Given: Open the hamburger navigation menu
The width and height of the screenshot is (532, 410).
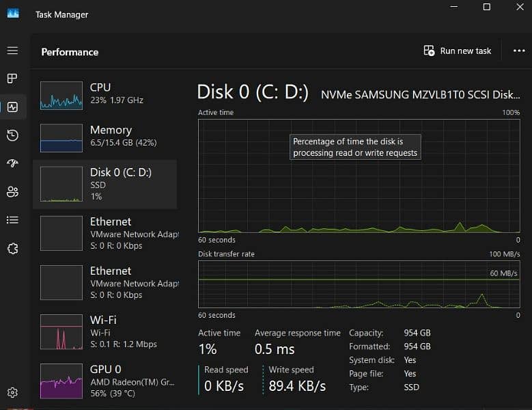Looking at the screenshot, I should [x=12, y=51].
